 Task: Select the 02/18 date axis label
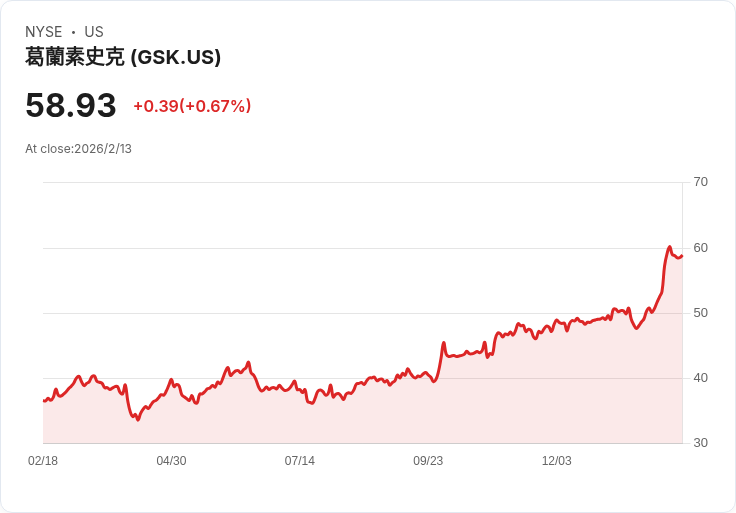(43, 461)
